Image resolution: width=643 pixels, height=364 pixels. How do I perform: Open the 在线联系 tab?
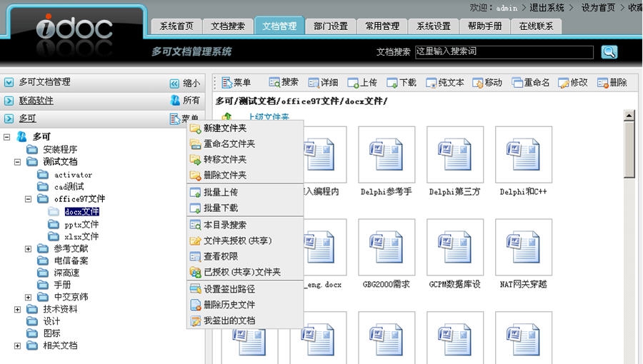(536, 26)
